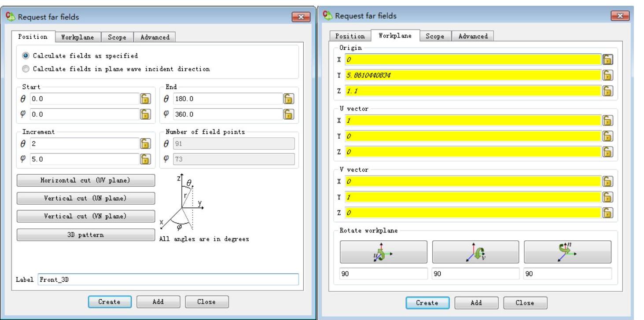Click Horizontal cut (UV plane) button
This screenshot has width=644, height=320.
point(86,180)
